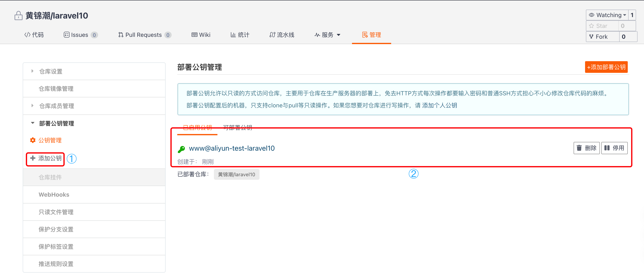Viewport: 644px width, 278px height.
Task: Open Issues via its checklist icon
Action: click(66, 35)
